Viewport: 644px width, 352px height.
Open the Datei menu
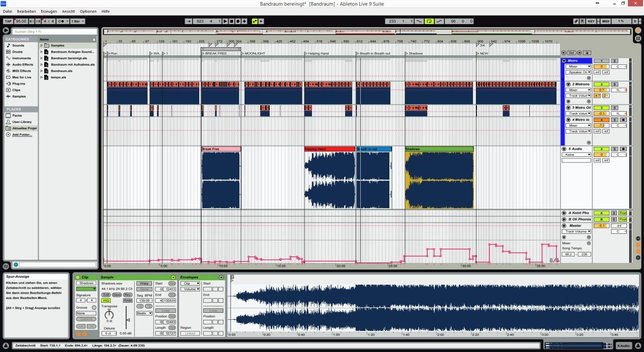(x=8, y=11)
